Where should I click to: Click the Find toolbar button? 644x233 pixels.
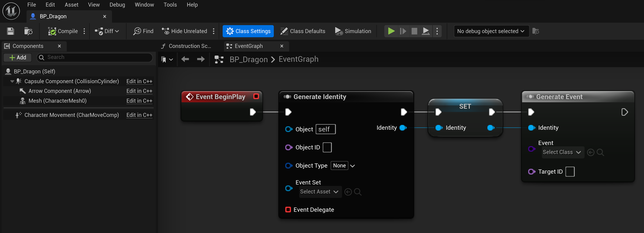click(x=144, y=31)
